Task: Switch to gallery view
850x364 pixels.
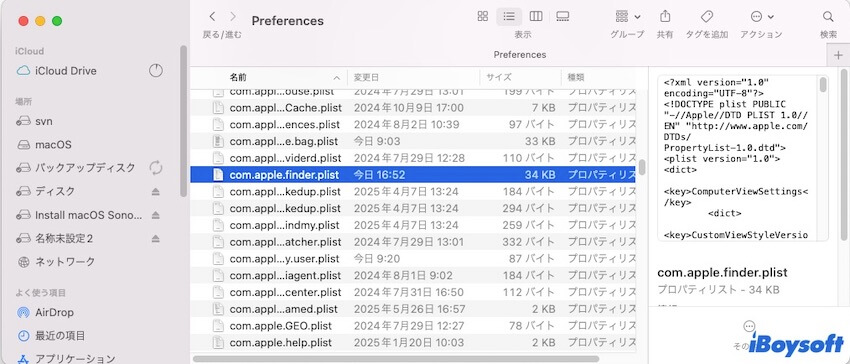Action: (x=563, y=16)
